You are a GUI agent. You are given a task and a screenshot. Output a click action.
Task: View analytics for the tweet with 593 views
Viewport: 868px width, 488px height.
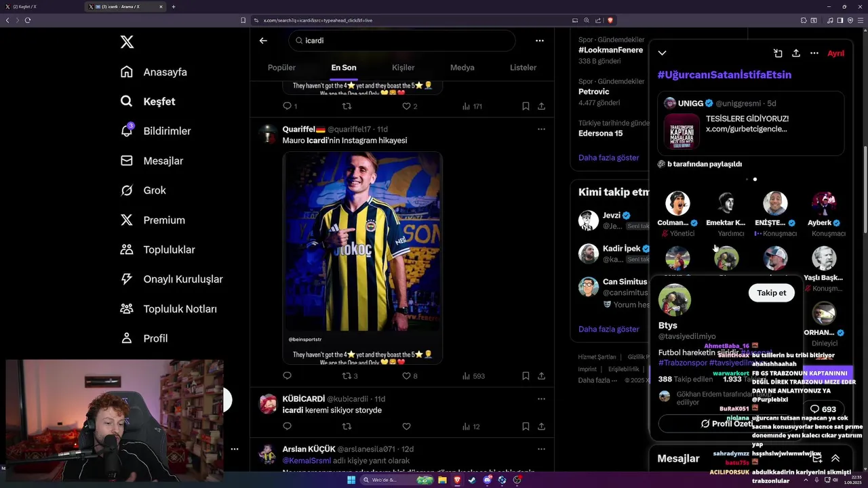pos(473,375)
